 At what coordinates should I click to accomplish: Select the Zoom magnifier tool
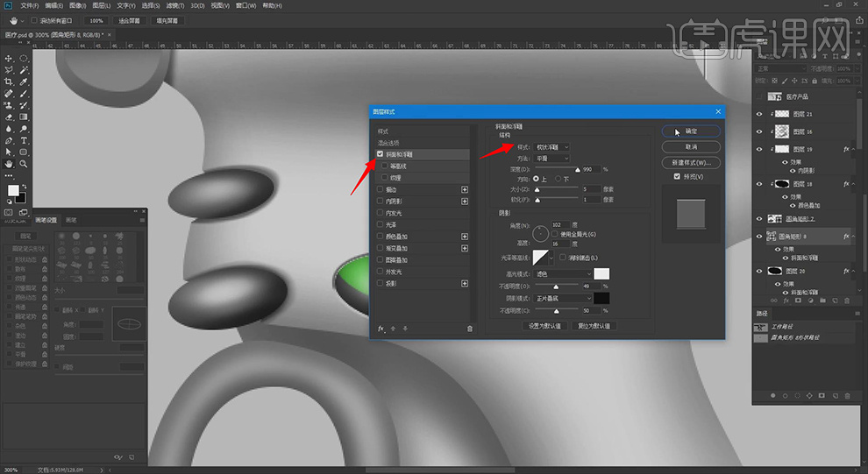pyautogui.click(x=24, y=164)
